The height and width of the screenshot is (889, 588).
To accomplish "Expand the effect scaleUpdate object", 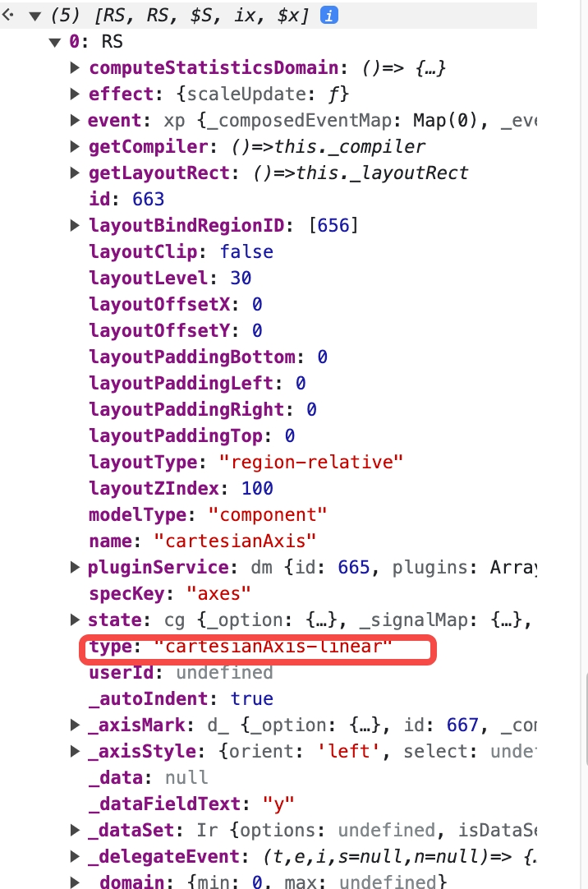I will [x=75, y=94].
